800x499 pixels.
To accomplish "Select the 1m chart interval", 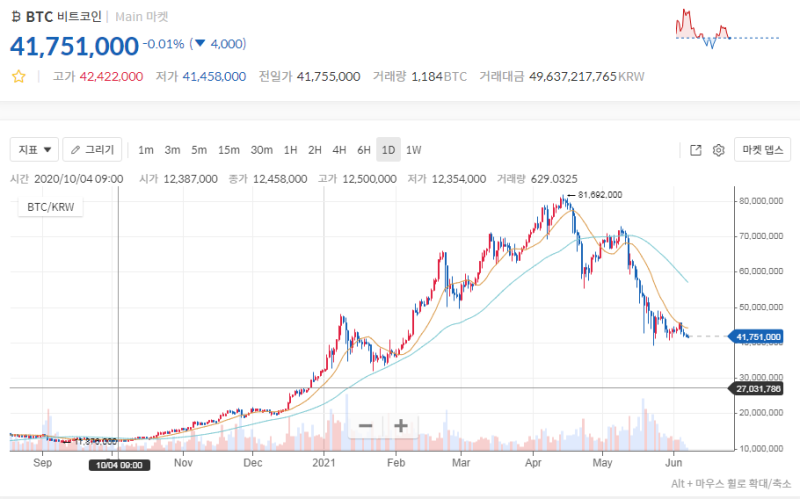I will (146, 150).
